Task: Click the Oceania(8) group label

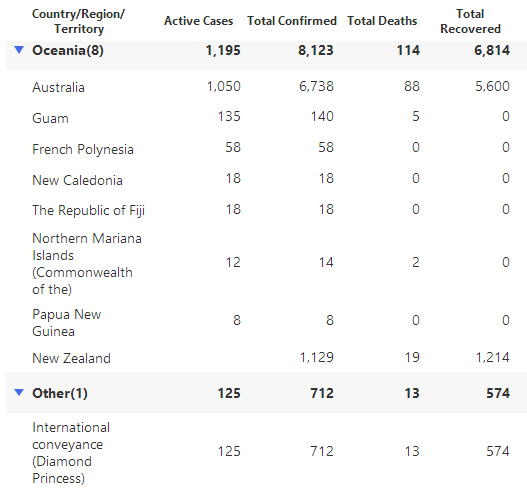Action: point(68,50)
